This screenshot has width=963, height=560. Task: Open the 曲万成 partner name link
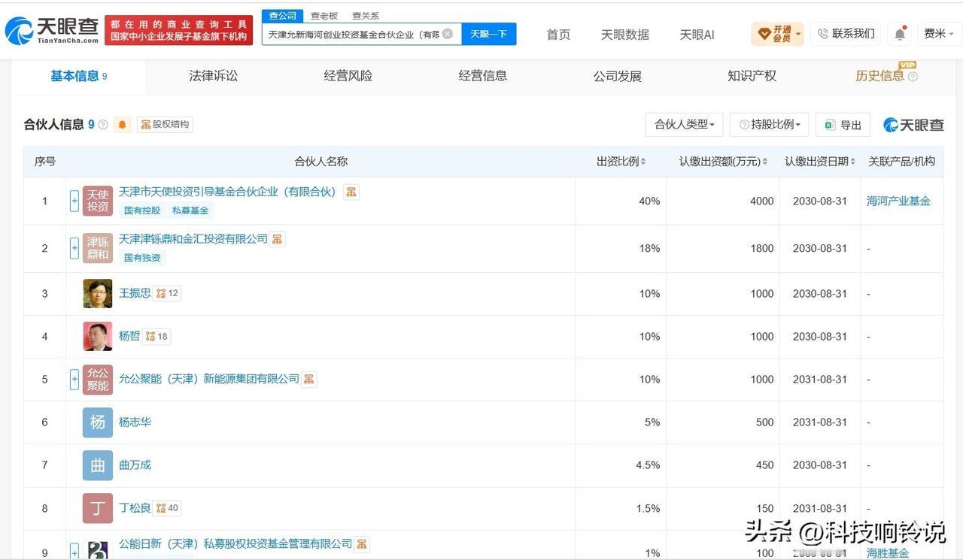[x=135, y=465]
